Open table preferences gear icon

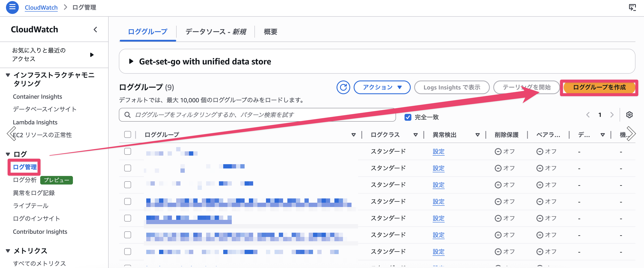[629, 115]
